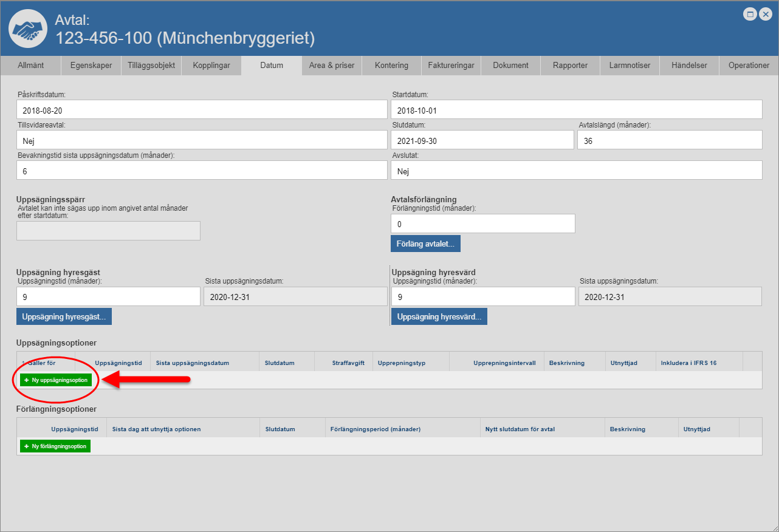Switch to the Allmänt tab
Screen dimensions: 779x532
pos(30,66)
